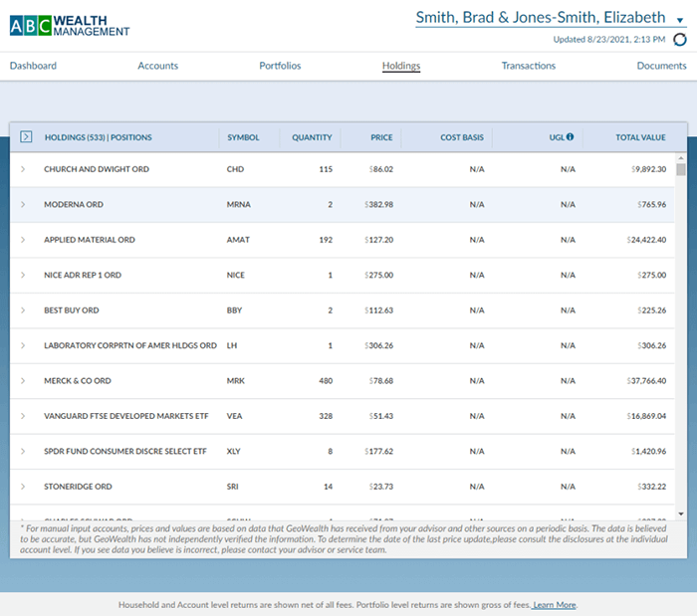The image size is (697, 616).
Task: Click the LH symbol cell
Action: 232,345
